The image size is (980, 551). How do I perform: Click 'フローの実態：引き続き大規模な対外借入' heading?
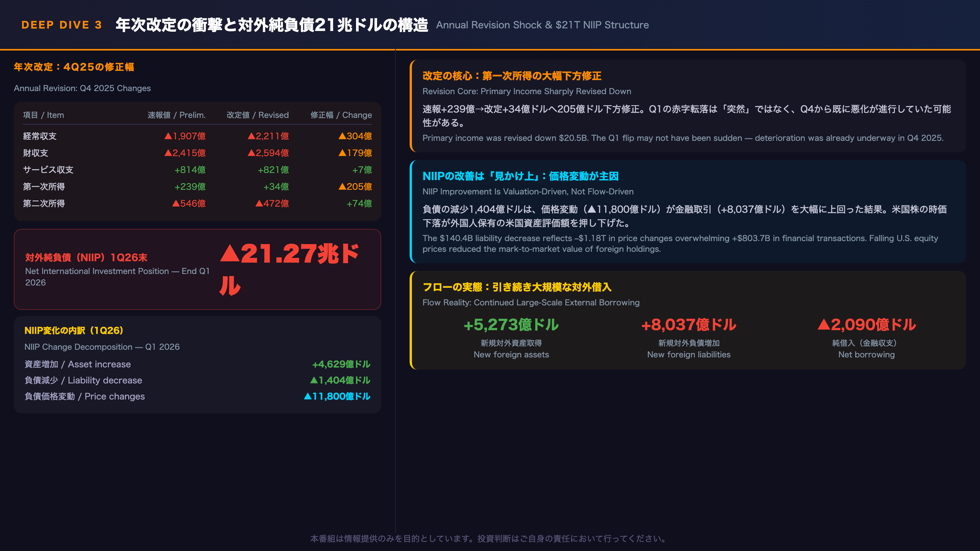tap(517, 287)
